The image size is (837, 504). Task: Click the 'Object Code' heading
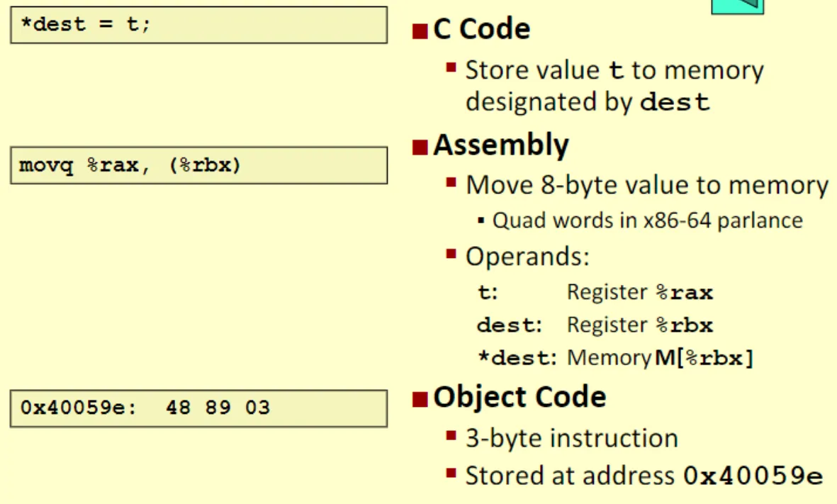pos(519,397)
